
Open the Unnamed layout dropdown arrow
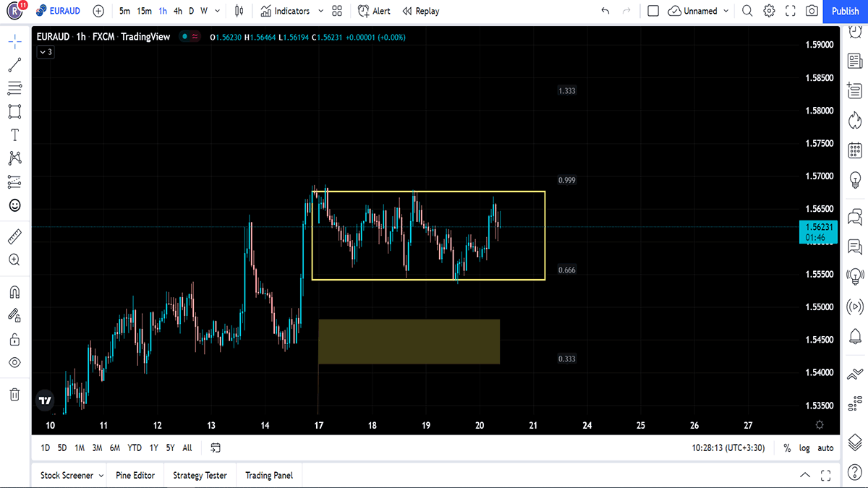pos(726,11)
